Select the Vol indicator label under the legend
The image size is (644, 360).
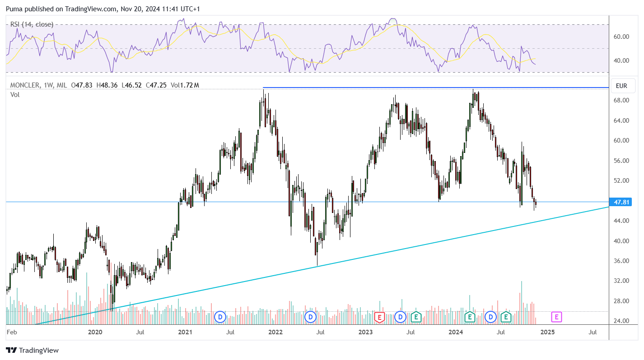[15, 94]
